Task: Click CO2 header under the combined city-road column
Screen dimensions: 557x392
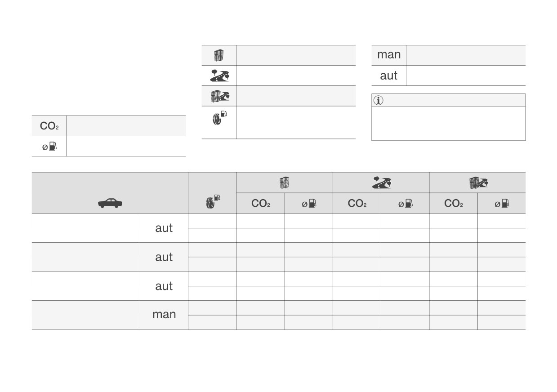Action: tap(454, 203)
